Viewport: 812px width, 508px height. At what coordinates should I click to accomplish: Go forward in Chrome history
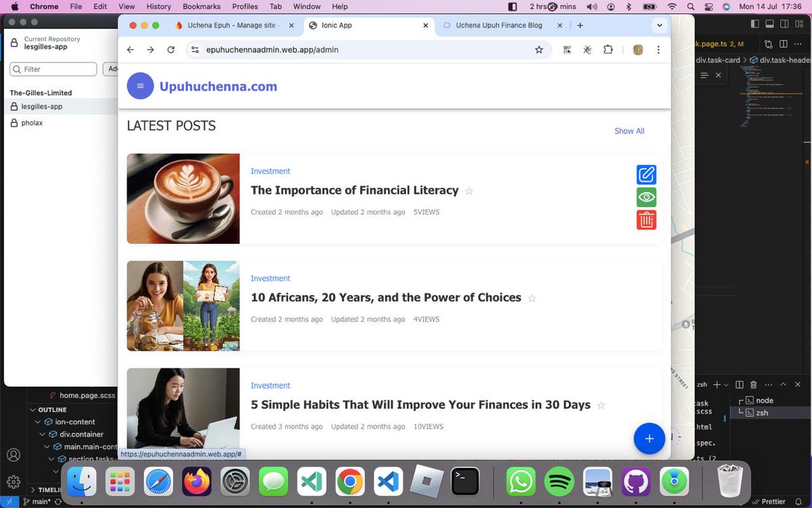tap(150, 49)
